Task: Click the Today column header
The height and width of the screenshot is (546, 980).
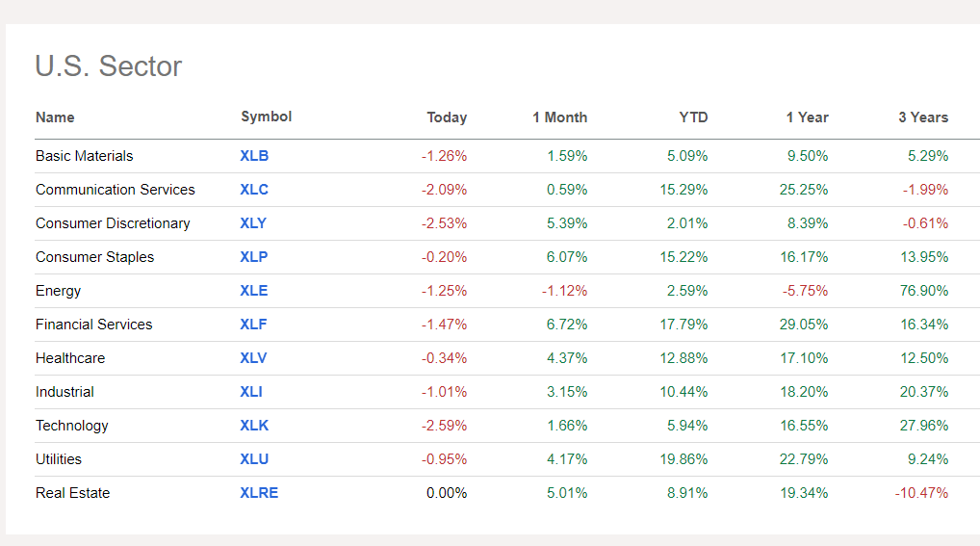Action: 447,117
